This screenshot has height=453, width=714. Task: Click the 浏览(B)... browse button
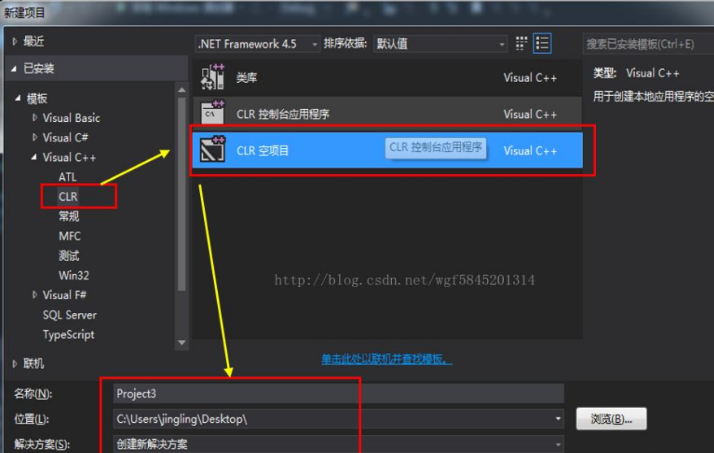coord(611,418)
